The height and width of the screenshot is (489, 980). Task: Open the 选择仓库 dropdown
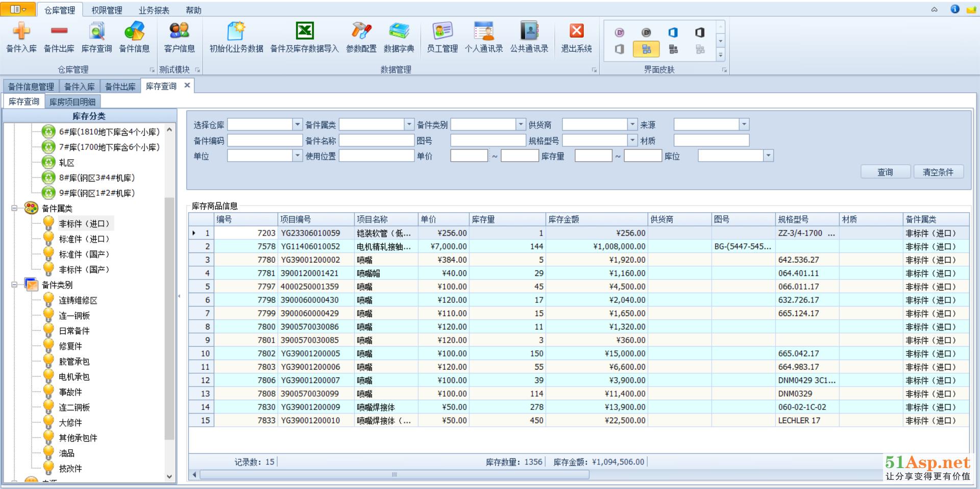click(x=297, y=124)
